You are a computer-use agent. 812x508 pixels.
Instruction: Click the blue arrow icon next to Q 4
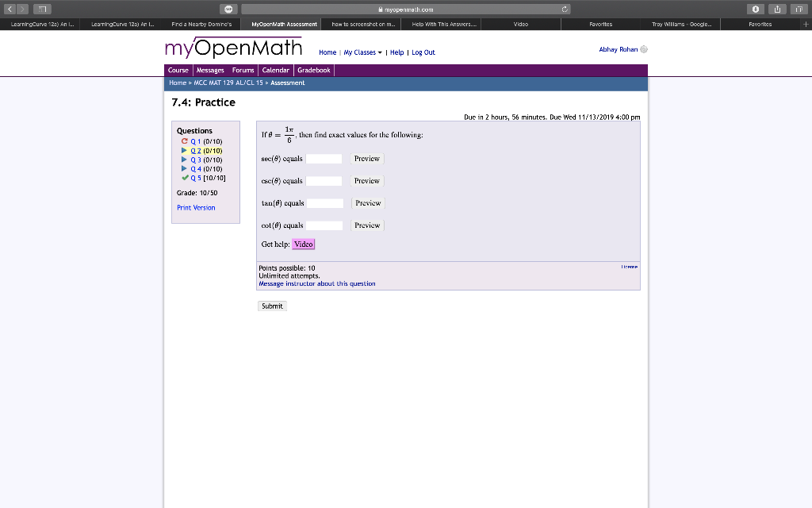click(185, 168)
